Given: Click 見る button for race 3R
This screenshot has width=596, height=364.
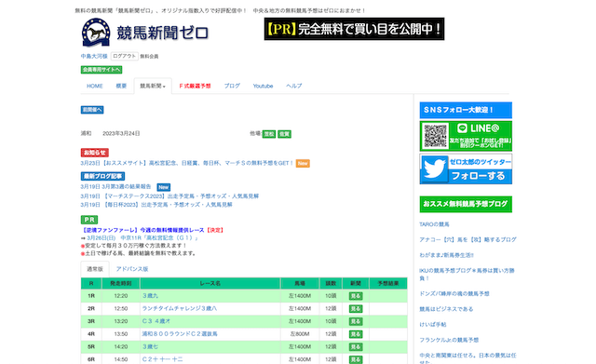Looking at the screenshot, I should coord(356,321).
